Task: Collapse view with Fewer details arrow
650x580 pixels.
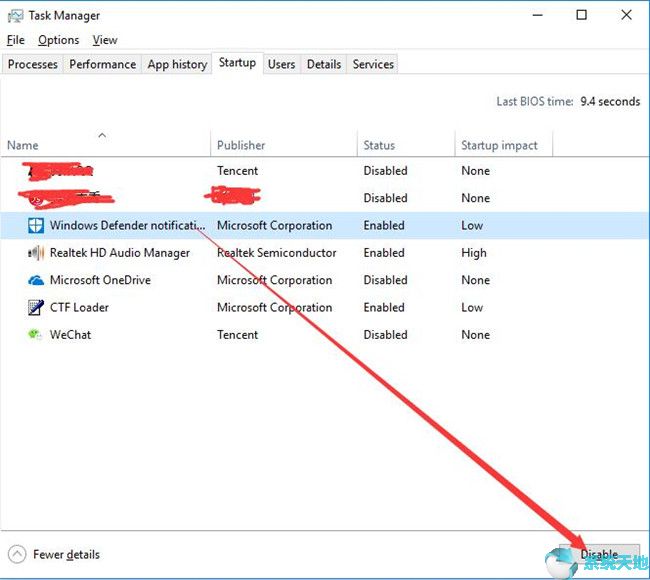Action: click(18, 554)
